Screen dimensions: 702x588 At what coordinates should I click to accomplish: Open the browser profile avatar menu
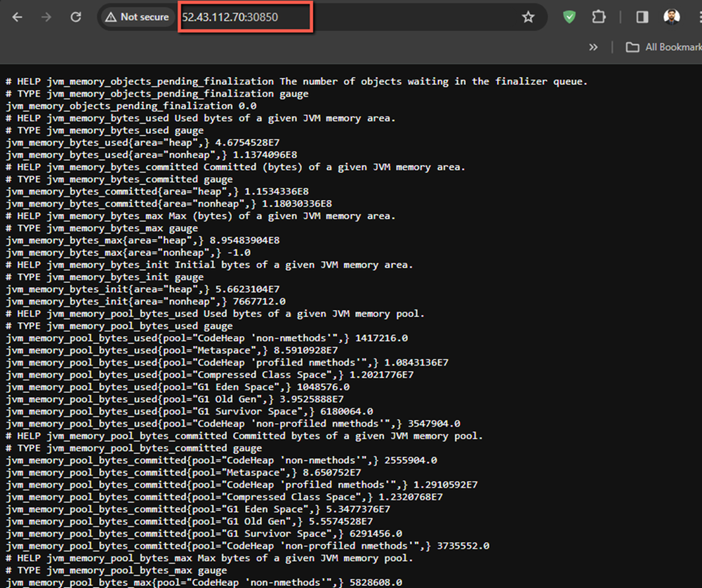pos(672,17)
